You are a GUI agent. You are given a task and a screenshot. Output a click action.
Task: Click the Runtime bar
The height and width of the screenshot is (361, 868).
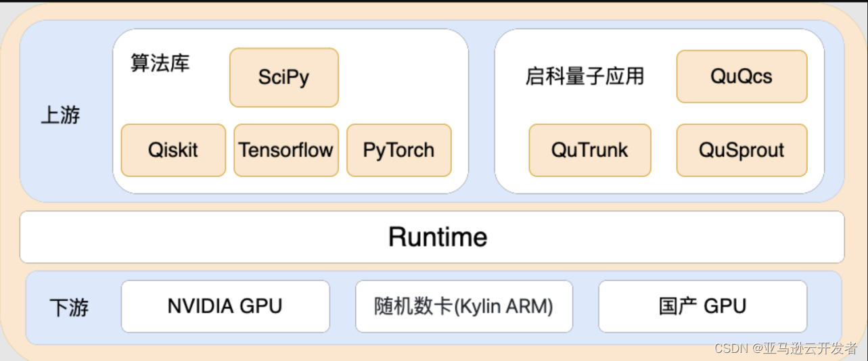point(432,237)
